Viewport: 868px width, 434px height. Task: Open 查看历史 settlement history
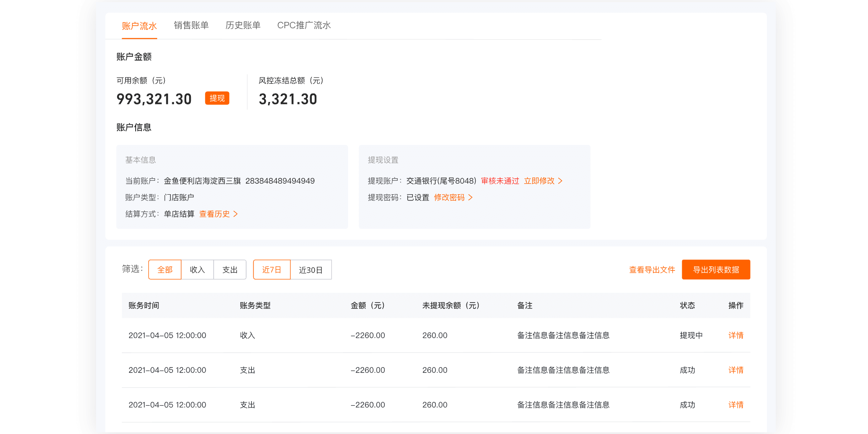[x=214, y=214]
